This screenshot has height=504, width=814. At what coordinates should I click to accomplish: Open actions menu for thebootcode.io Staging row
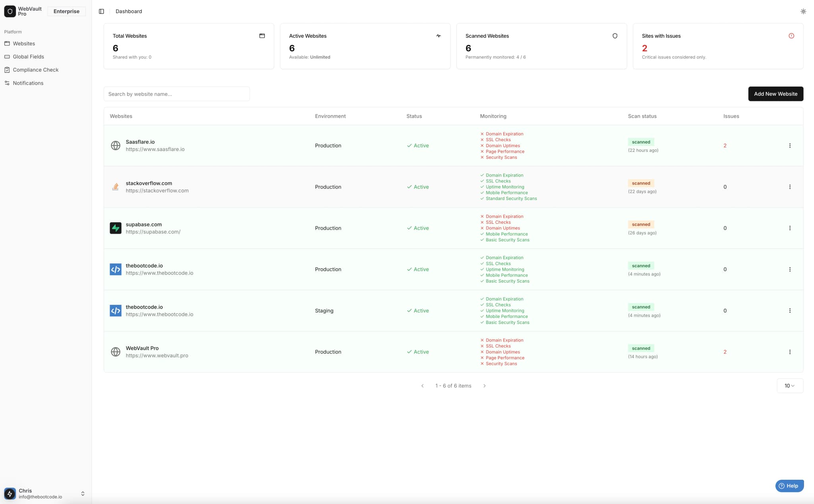(x=790, y=311)
